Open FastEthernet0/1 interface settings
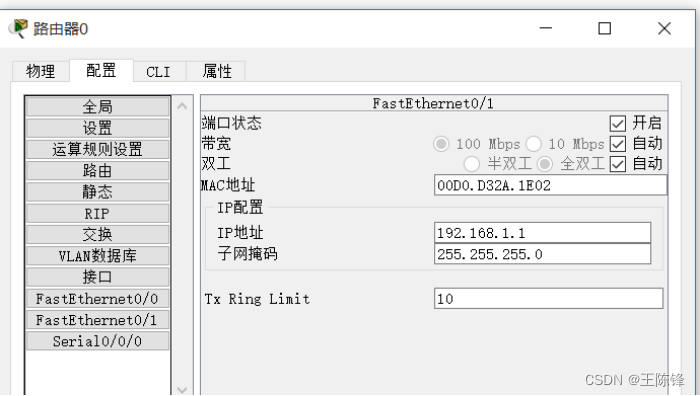Viewport: 700px width, 396px height. (x=97, y=320)
